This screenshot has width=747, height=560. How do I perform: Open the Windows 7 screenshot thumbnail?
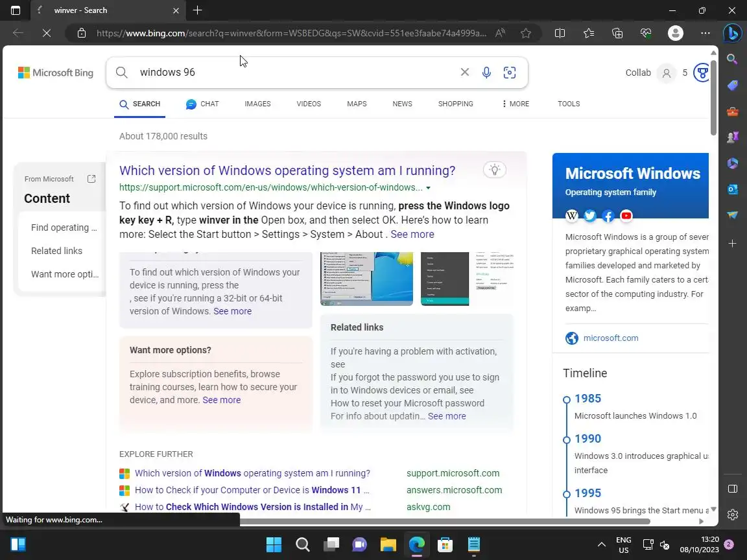(x=366, y=279)
